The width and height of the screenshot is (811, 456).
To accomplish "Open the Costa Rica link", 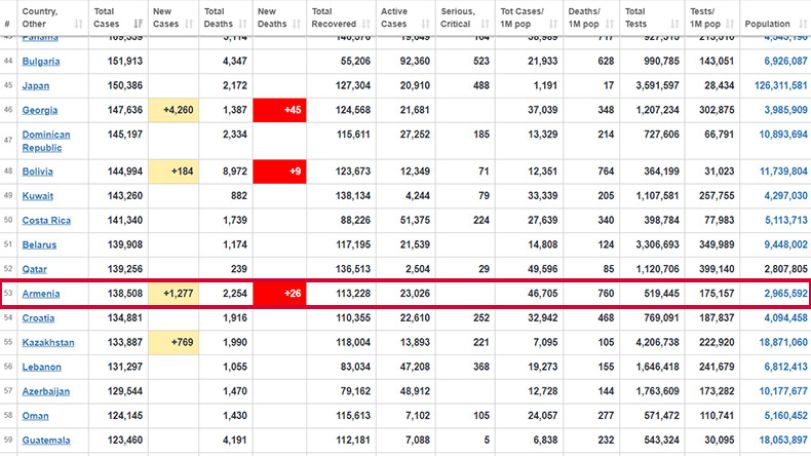I will pos(46,220).
